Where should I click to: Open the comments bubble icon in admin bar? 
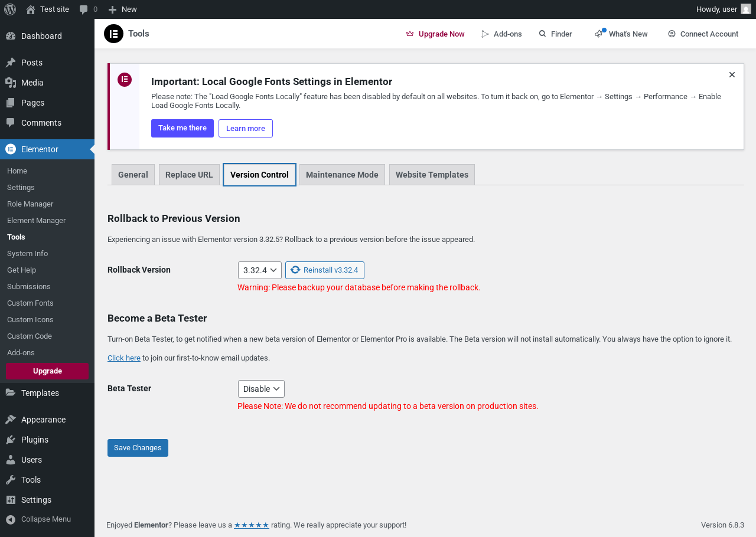(x=84, y=9)
